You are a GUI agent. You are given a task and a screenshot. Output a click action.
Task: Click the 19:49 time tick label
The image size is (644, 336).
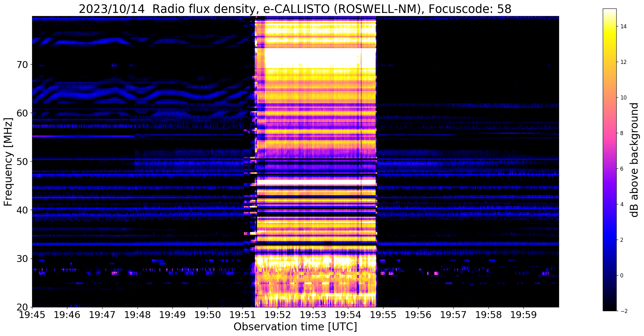[172, 315]
